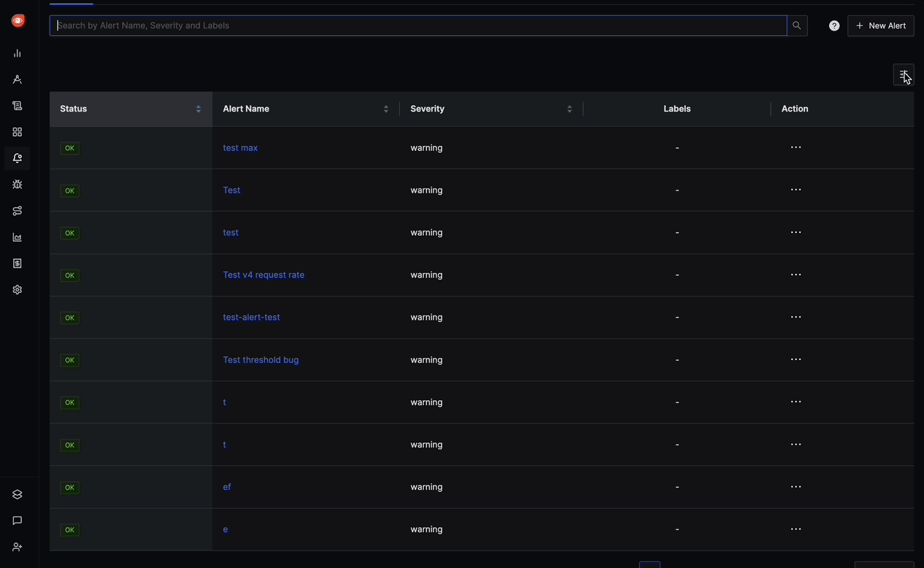Open actions menu for 'e' row

pos(796,529)
